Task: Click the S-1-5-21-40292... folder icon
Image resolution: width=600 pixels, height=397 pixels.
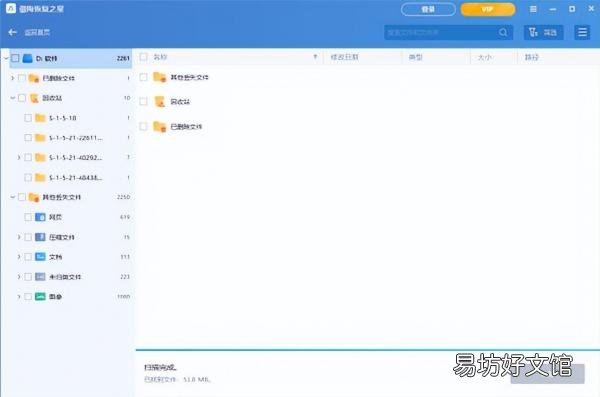Action: pyautogui.click(x=40, y=157)
